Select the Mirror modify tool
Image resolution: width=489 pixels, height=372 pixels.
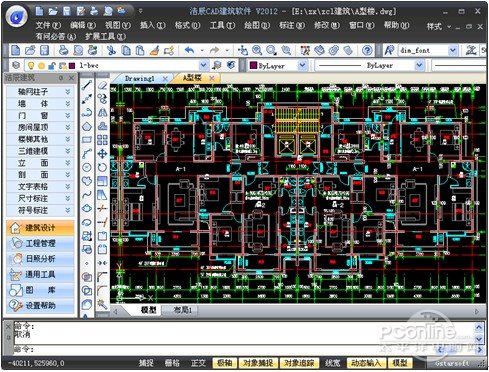coord(102,112)
